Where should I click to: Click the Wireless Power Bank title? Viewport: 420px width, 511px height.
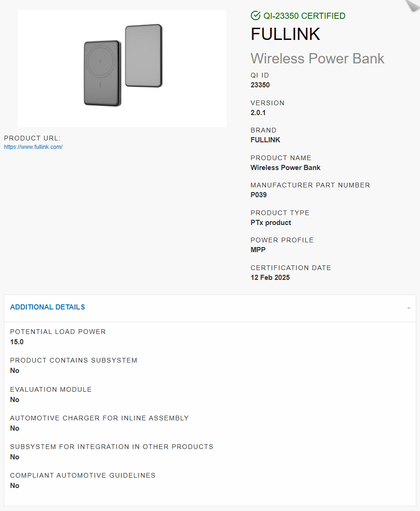point(317,59)
